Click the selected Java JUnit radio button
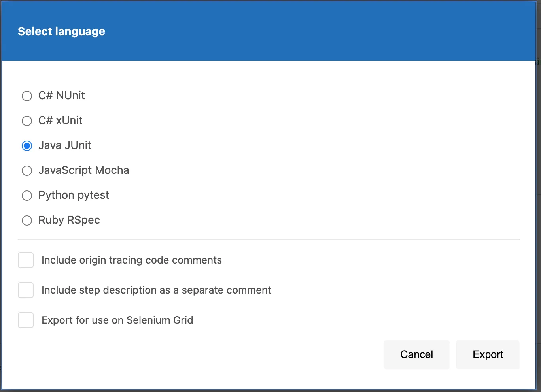This screenshot has height=392, width=541. tap(27, 146)
